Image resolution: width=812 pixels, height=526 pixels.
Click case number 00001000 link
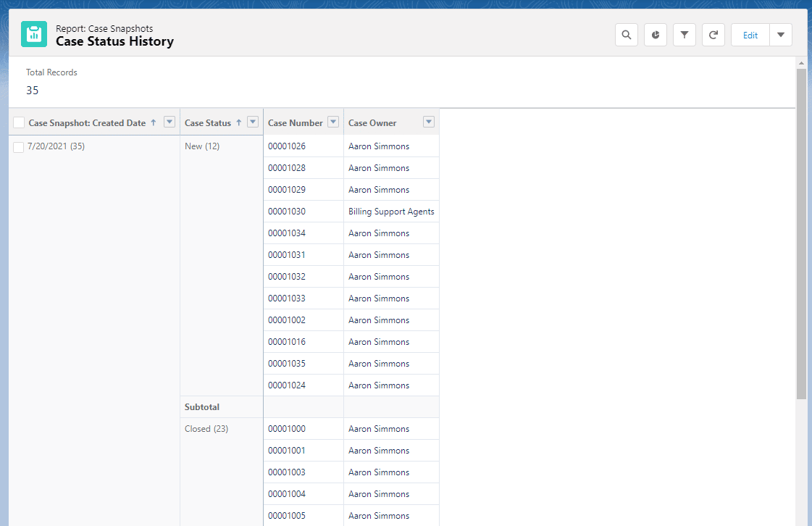pyautogui.click(x=287, y=429)
